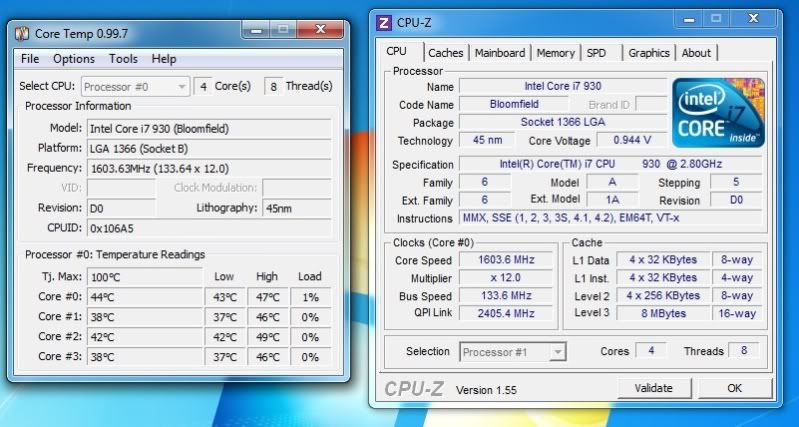
Task: Open the File menu in Core Temp
Action: click(30, 59)
